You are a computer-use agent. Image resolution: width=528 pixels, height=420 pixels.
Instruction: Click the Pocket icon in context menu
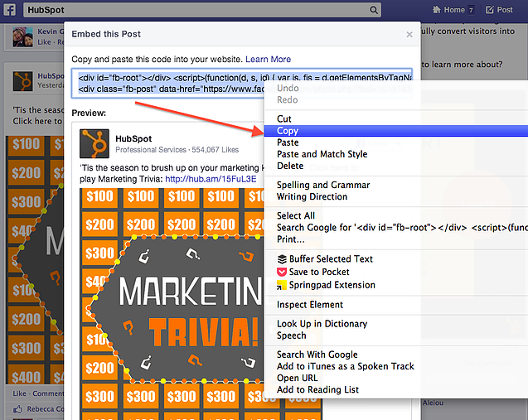282,272
